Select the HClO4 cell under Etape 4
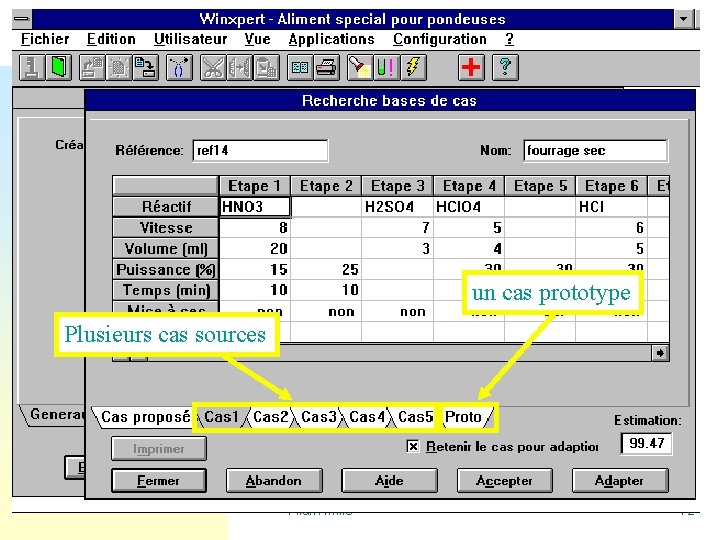 [469, 207]
